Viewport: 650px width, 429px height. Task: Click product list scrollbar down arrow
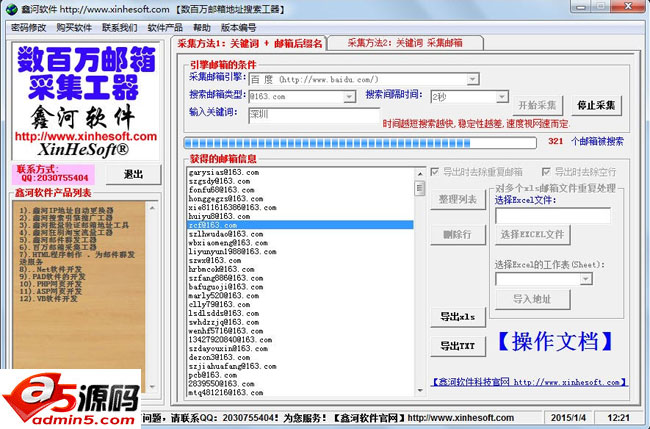tap(152, 386)
